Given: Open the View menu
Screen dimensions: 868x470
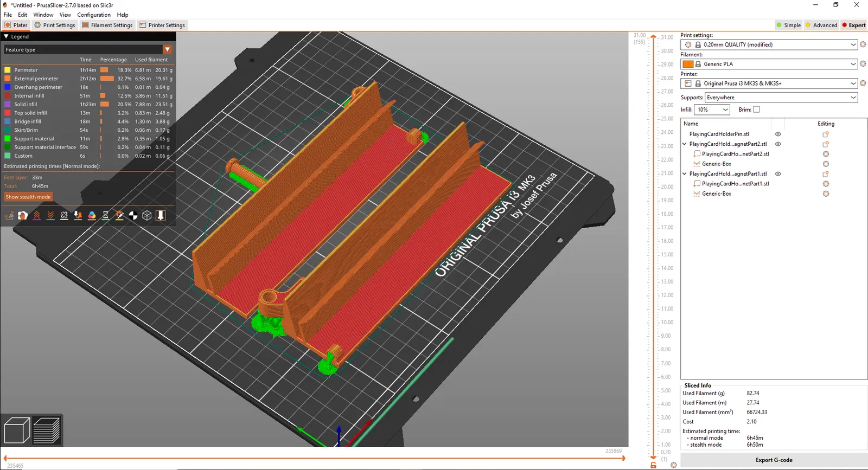Looking at the screenshot, I should 65,15.
